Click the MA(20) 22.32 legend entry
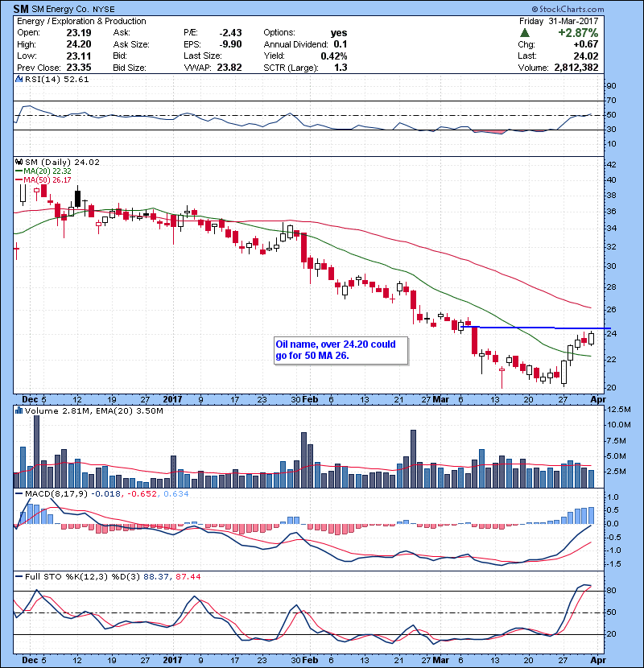644x668 pixels. coord(43,171)
